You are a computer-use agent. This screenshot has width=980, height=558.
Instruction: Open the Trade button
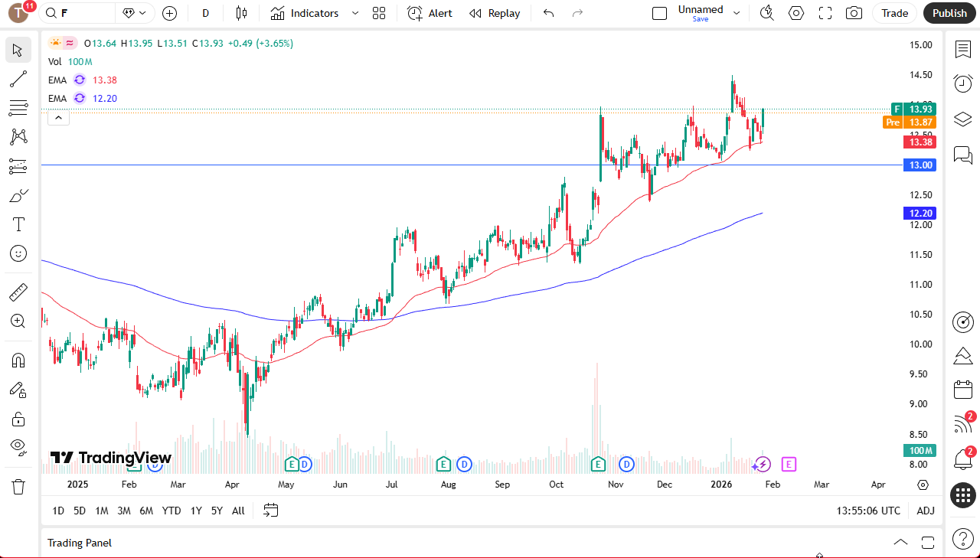click(894, 13)
